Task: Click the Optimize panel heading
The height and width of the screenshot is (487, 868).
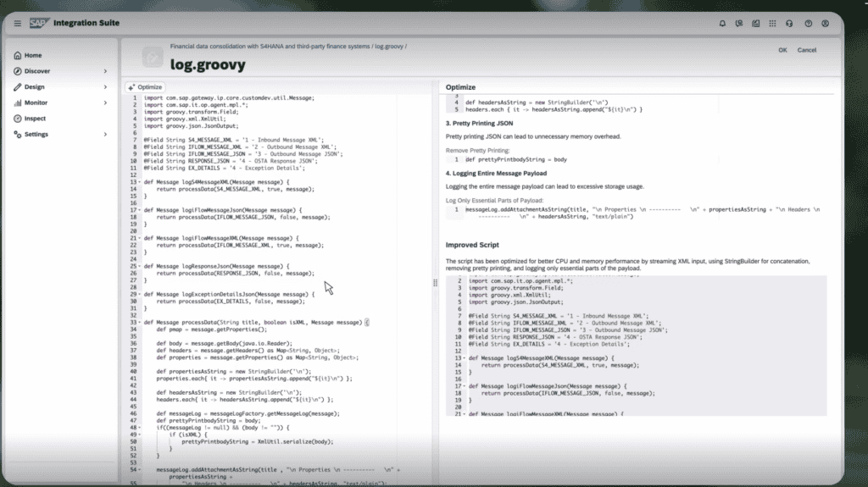Action: point(460,87)
